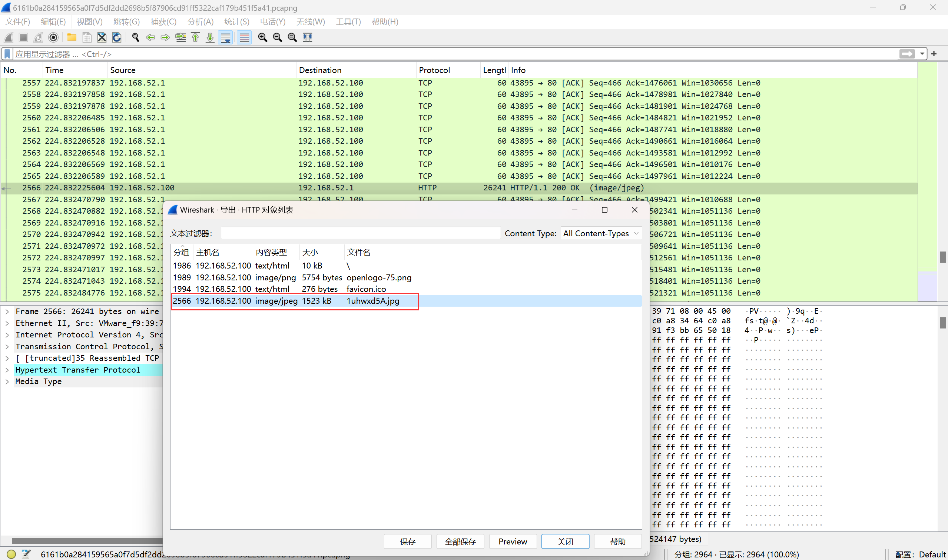Open a capture file with folder icon
The height and width of the screenshot is (560, 948).
pos(72,37)
